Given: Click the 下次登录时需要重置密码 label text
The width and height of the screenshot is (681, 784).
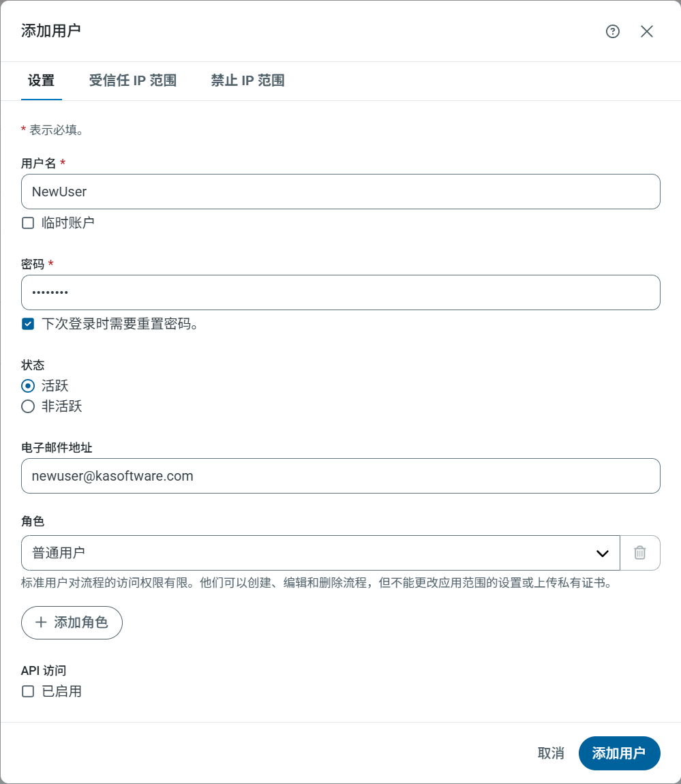Looking at the screenshot, I should (120, 325).
